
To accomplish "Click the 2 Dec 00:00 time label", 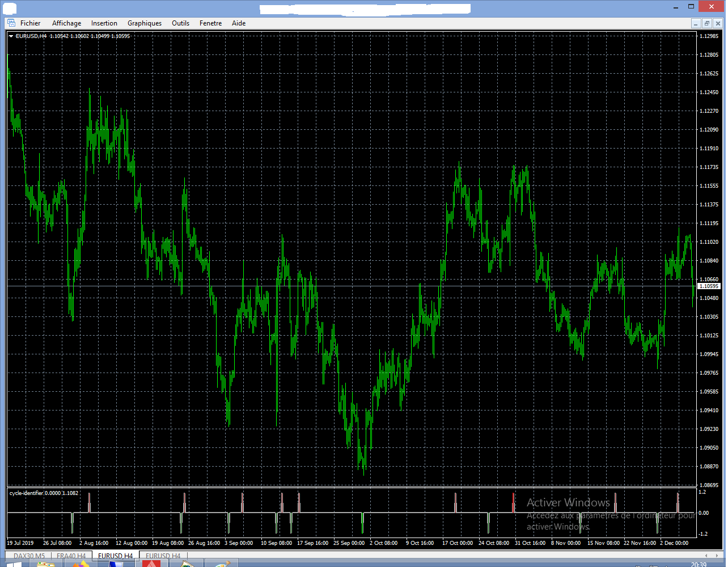I will click(x=674, y=543).
